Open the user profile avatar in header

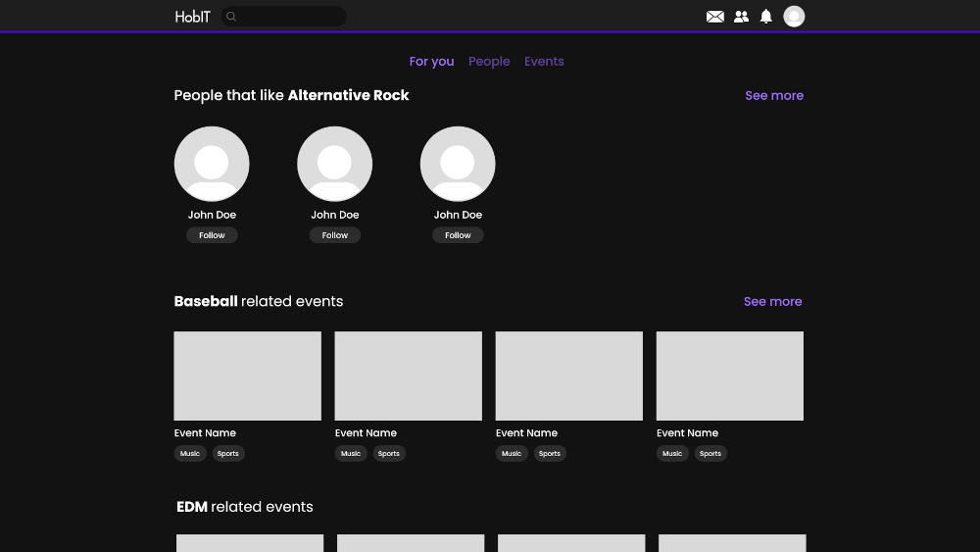pos(794,17)
